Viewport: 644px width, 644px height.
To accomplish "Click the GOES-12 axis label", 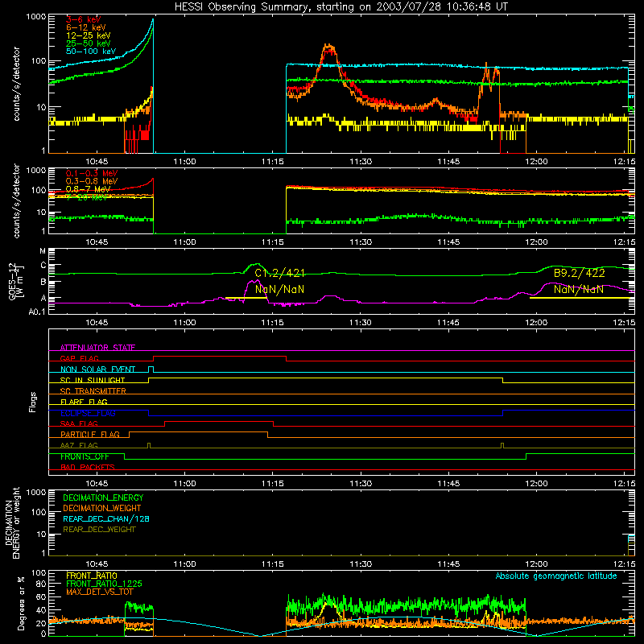I will coord(13,280).
